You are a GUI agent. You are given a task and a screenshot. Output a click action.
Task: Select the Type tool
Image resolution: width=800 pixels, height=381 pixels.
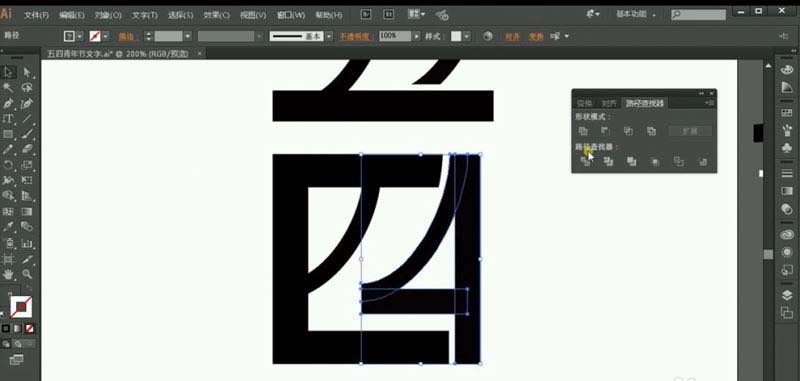click(x=9, y=119)
